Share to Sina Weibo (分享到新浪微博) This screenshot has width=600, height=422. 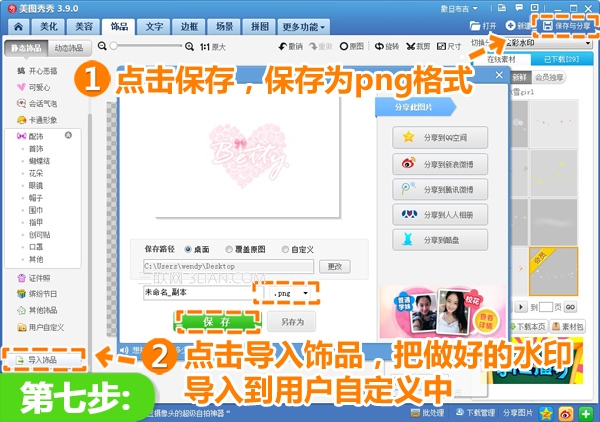click(x=435, y=161)
